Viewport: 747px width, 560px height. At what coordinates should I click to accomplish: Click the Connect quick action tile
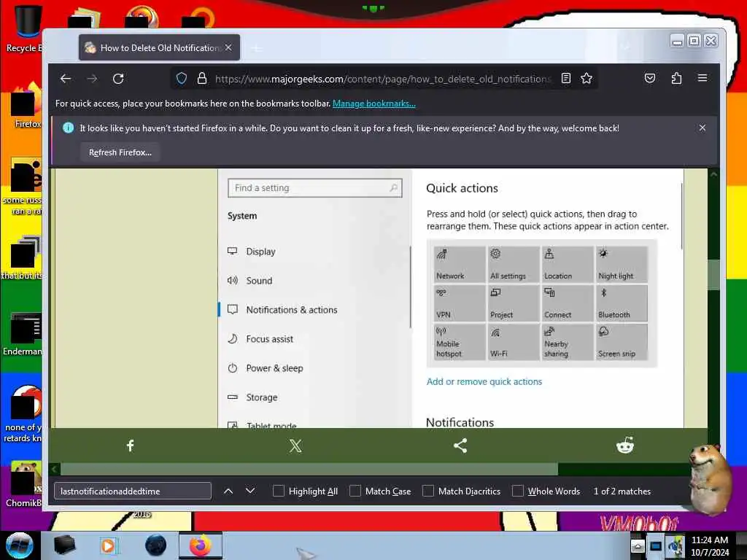point(568,303)
